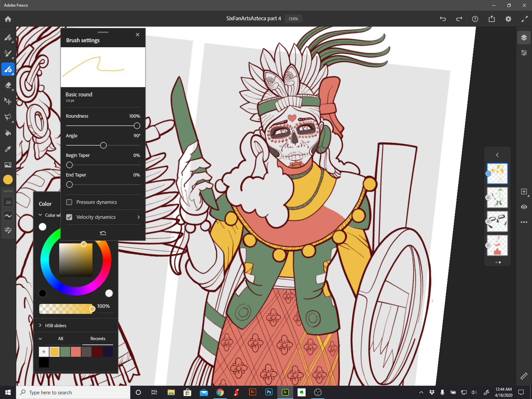Screen dimensions: 532x399
Task: Click the Begin Taper slider handle
Action: (x=69, y=165)
